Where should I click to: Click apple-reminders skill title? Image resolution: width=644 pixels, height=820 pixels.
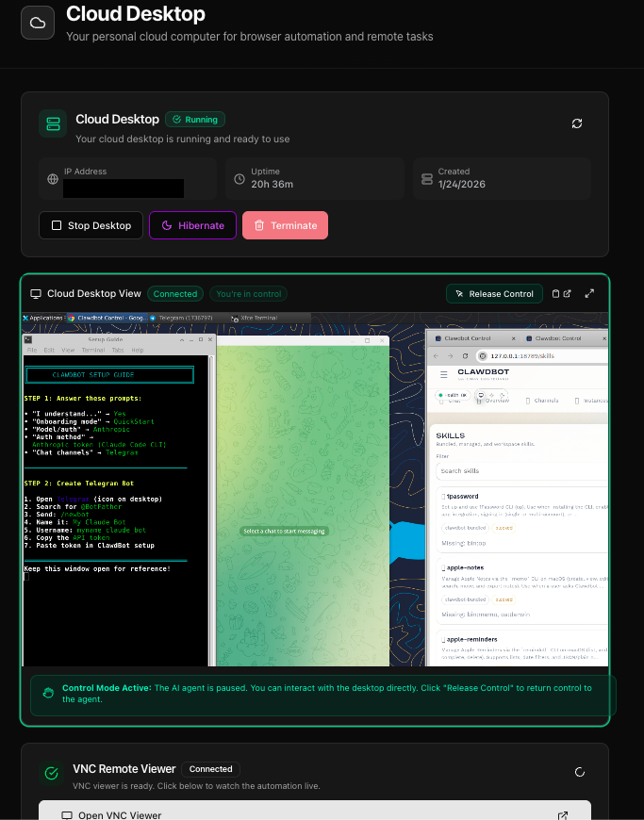click(x=471, y=639)
